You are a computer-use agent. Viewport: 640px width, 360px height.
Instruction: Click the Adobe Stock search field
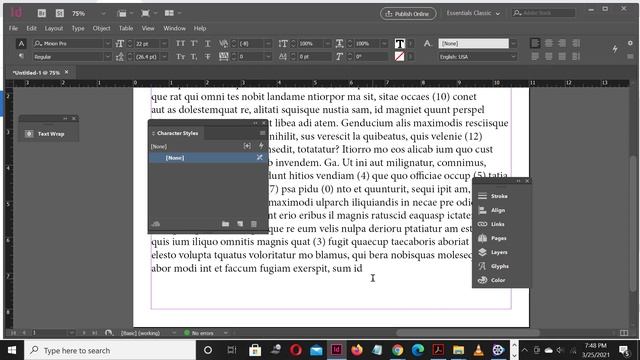544,13
